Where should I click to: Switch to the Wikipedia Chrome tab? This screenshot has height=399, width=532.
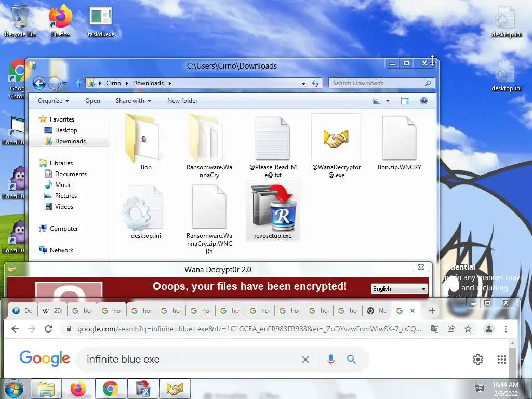(52, 311)
